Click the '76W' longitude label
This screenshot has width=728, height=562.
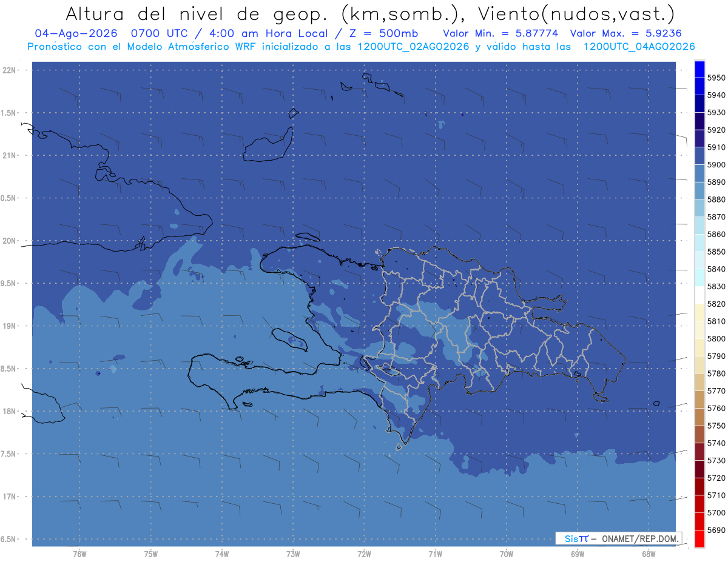tap(79, 554)
